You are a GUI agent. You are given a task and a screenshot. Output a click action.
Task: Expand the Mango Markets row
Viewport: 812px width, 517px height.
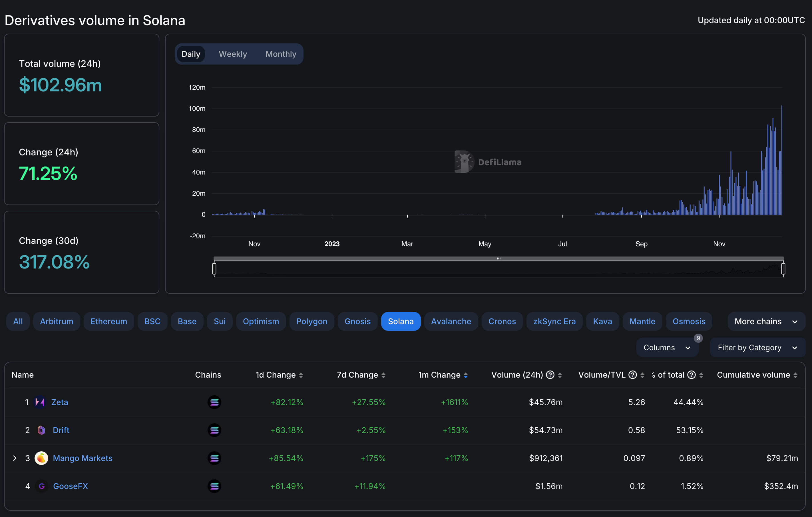(15, 458)
